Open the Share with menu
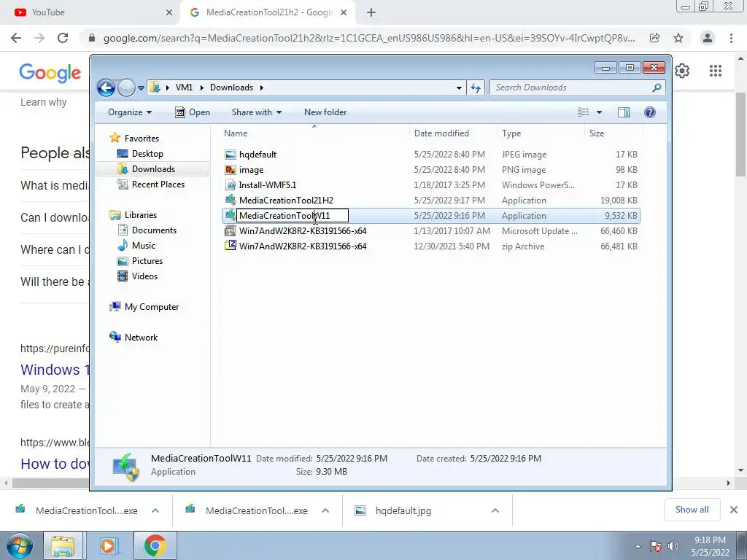This screenshot has height=560, width=747. click(x=256, y=112)
